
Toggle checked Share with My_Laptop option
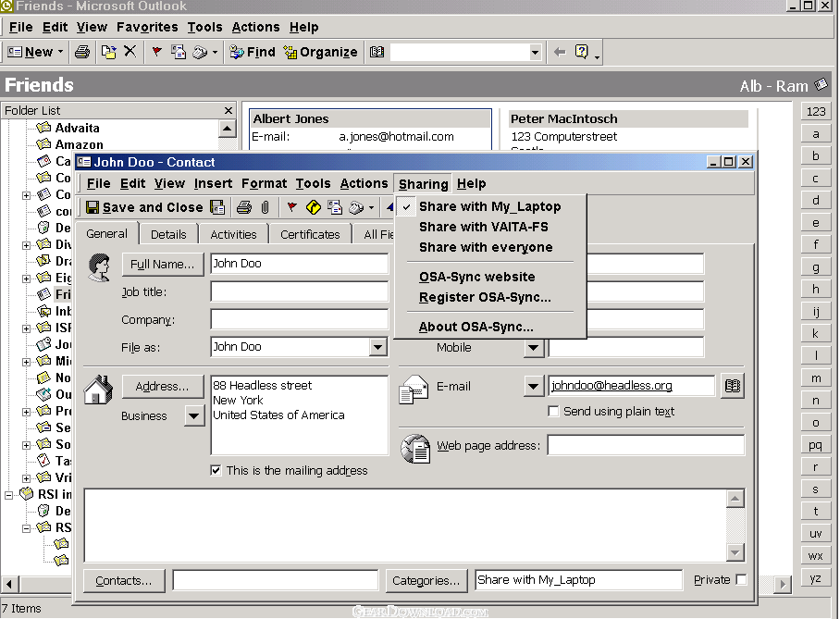click(x=489, y=207)
